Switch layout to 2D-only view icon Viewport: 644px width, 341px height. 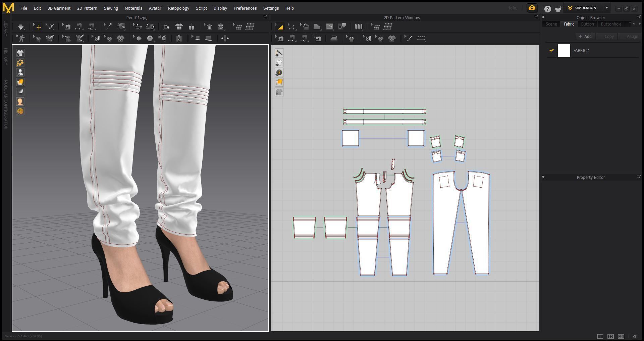click(x=621, y=336)
